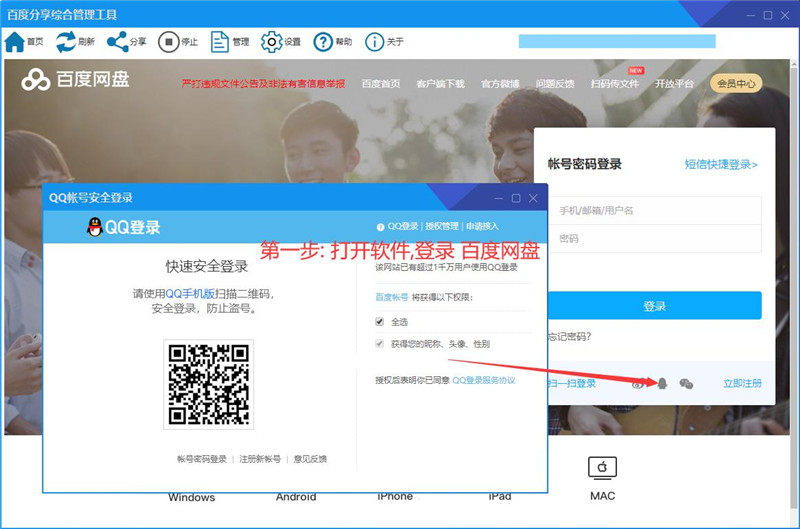Open Settings (设置) gear icon
800x529 pixels.
point(271,42)
